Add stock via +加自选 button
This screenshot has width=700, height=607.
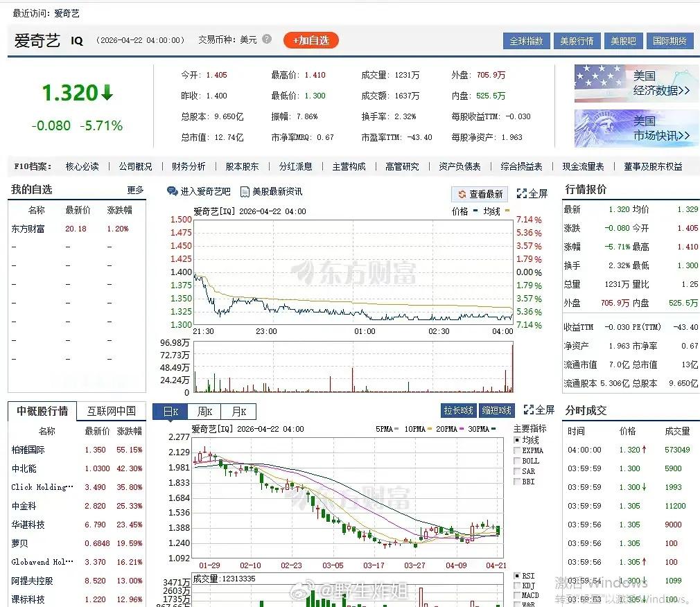[x=311, y=40]
